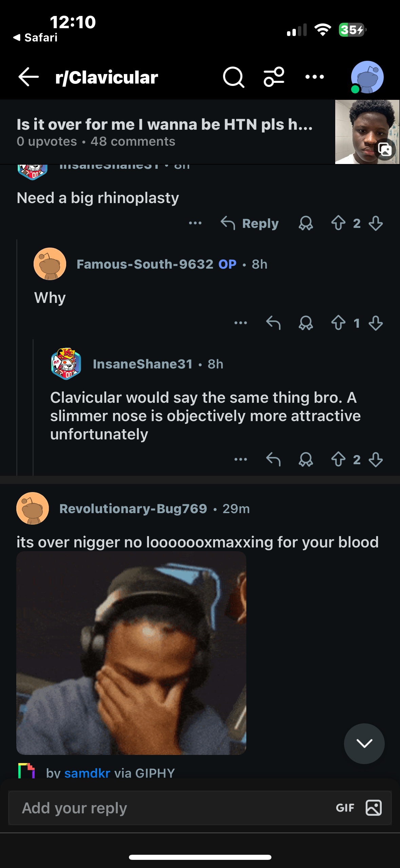
Task: Open the three-dot overflow menu in header
Action: coord(315,77)
